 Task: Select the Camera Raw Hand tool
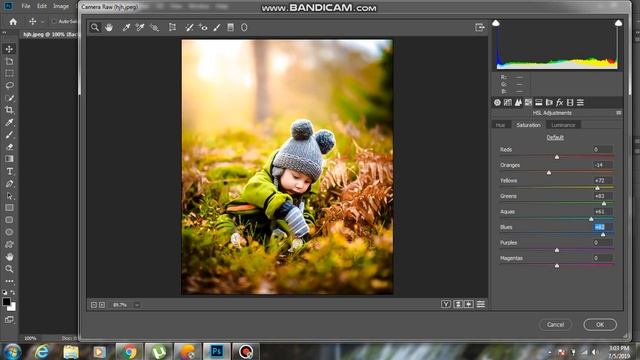(109, 27)
